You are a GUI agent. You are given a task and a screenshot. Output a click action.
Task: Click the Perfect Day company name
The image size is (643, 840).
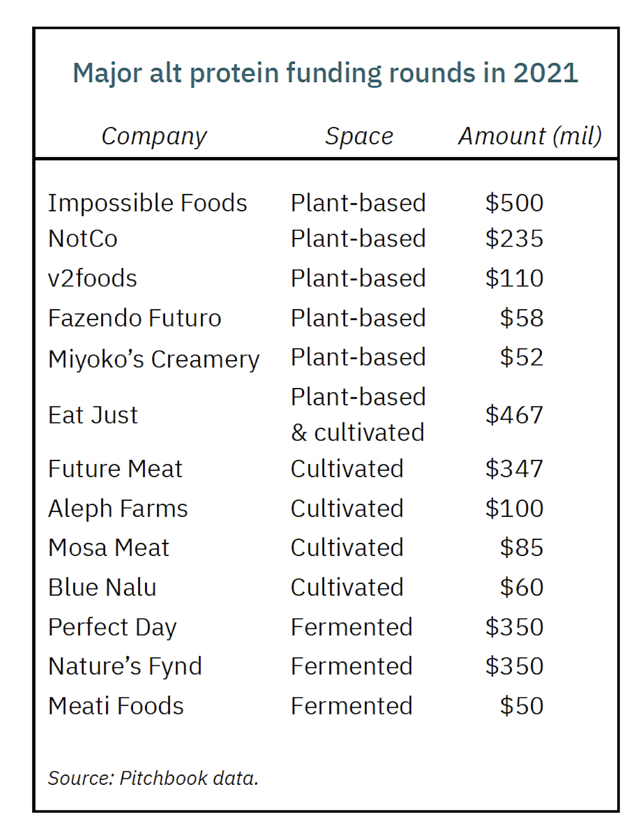(112, 627)
